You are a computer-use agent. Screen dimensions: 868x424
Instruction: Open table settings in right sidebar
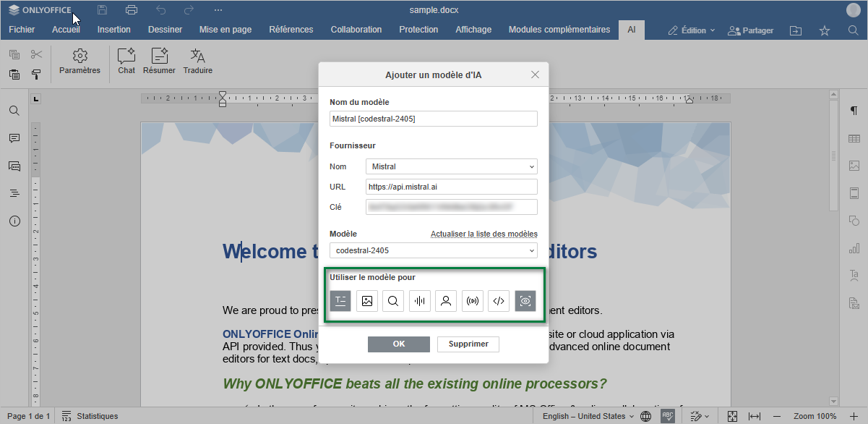[x=854, y=138]
